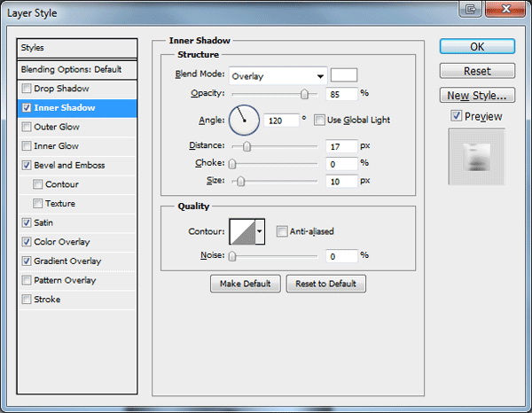532x413 pixels.
Task: Uncheck Bevel and Emboss checkbox
Action: coord(27,165)
